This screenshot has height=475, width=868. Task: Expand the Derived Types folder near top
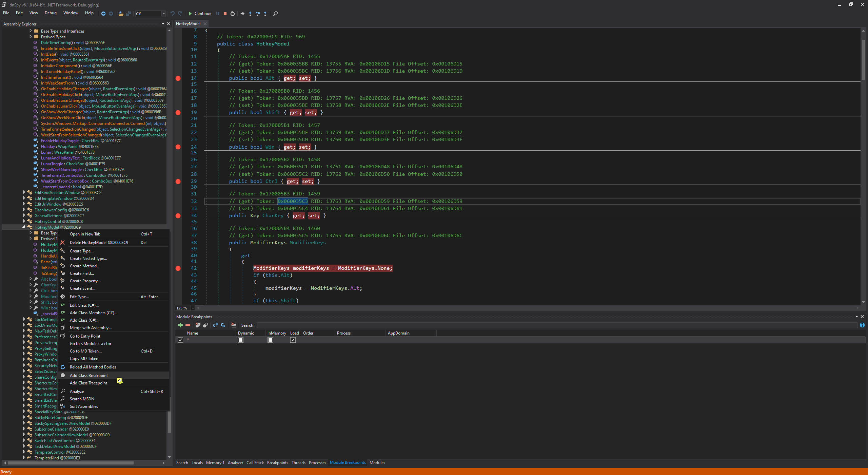(x=31, y=37)
